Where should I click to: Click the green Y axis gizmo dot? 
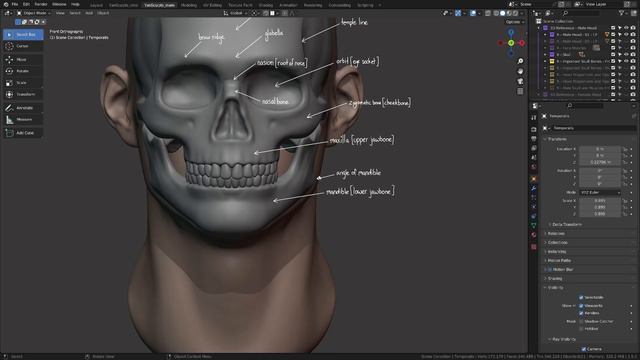[x=511, y=43]
